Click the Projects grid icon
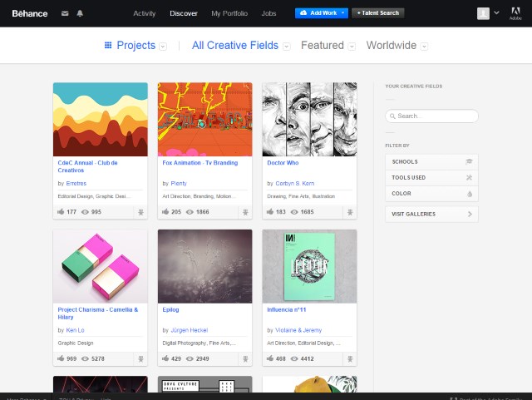 pyautogui.click(x=108, y=45)
